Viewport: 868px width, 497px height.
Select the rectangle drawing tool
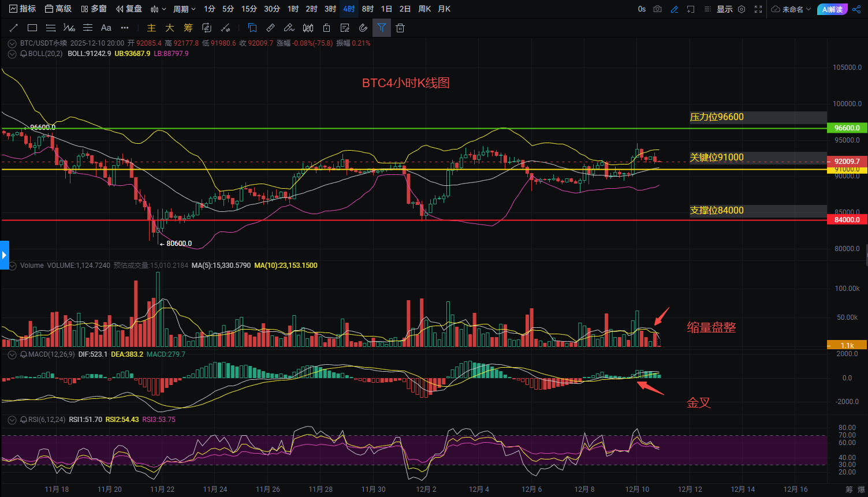coord(32,28)
